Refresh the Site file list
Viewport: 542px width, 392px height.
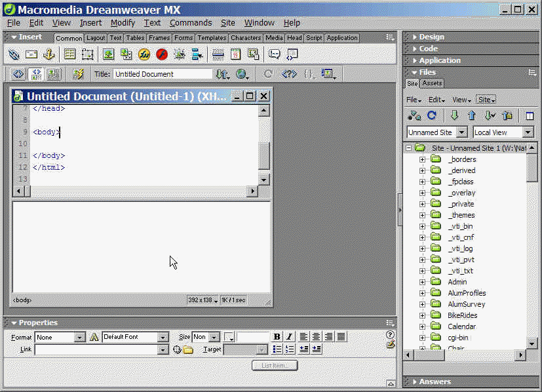432,115
